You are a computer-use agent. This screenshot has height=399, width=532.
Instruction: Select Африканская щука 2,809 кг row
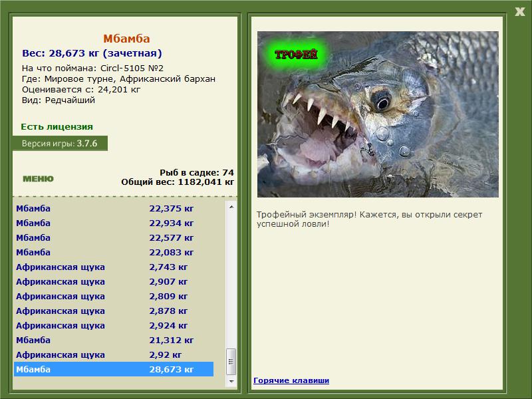[114, 296]
